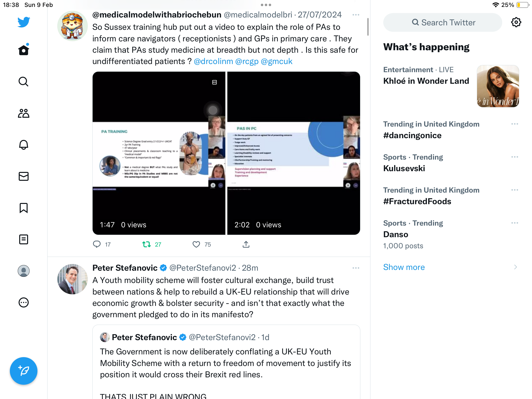Open more options for the medicalmodelwithabriochebun tweet
The image size is (532, 399).
(356, 15)
